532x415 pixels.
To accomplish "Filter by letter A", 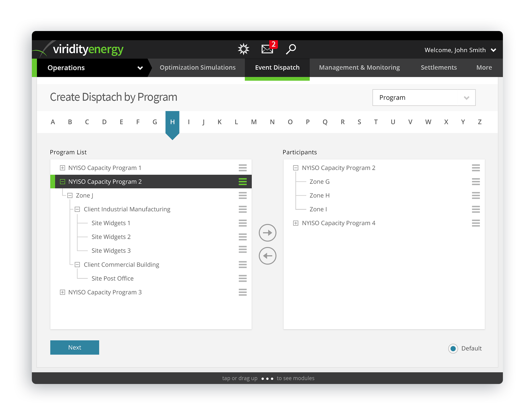I will (x=53, y=122).
